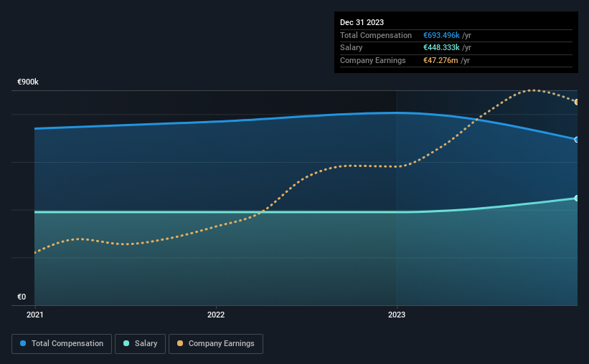589x364 pixels.
Task: Click the Dec 31 2023 tooltip date
Action: click(362, 22)
